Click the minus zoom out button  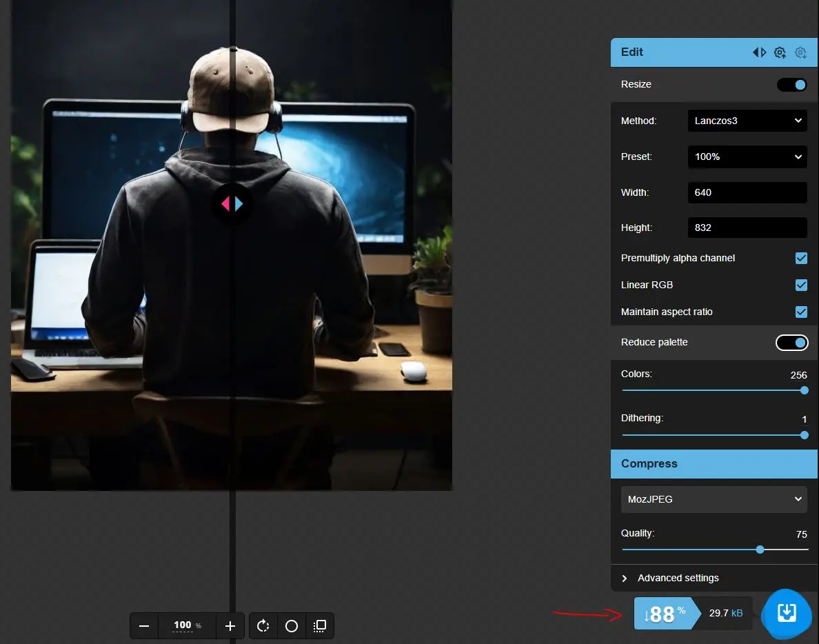144,626
